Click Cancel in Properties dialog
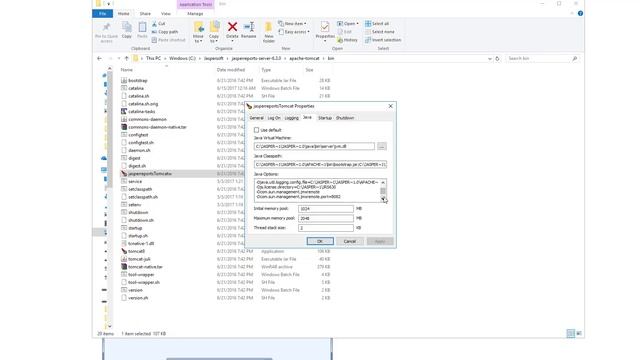Screen dimensions: 640x360 [x=350, y=241]
